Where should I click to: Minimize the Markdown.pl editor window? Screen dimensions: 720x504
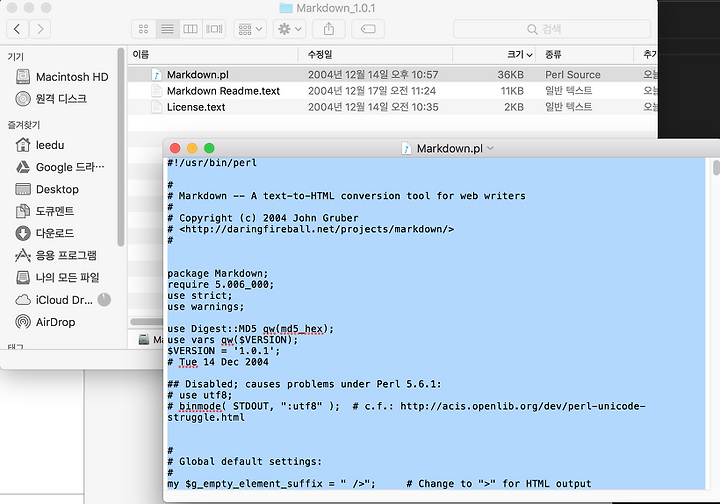coord(192,148)
